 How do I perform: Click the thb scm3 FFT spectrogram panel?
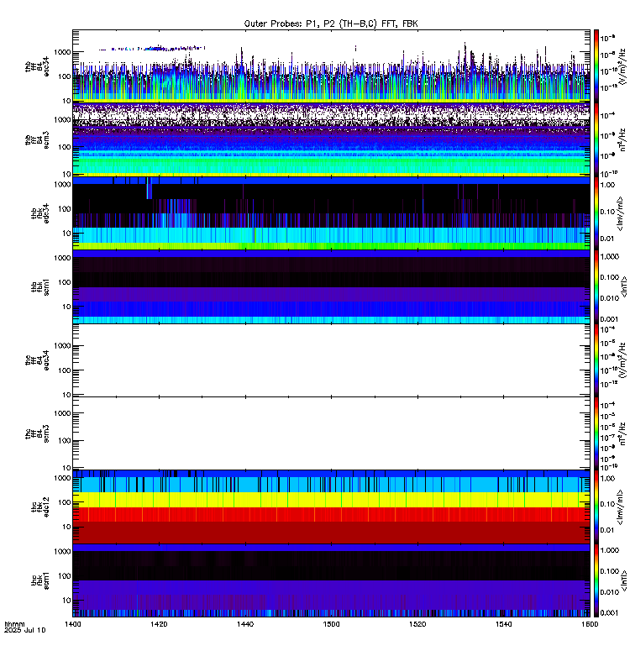point(331,139)
